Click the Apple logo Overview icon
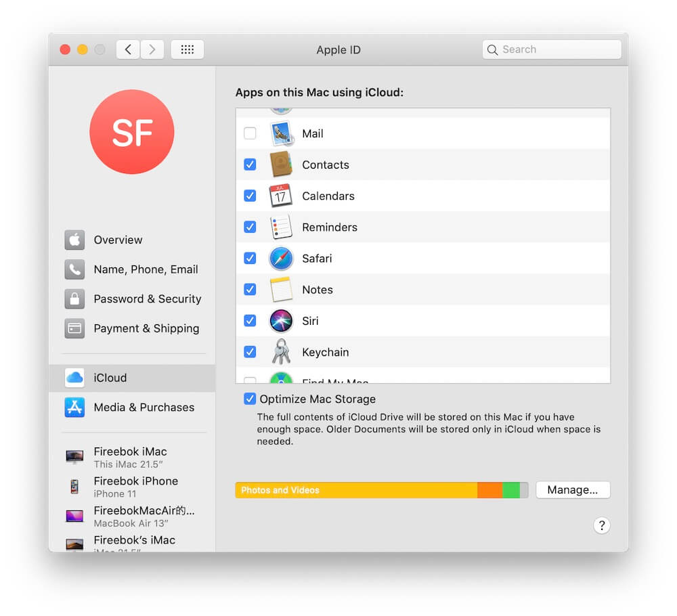The width and height of the screenshot is (677, 616). click(74, 240)
